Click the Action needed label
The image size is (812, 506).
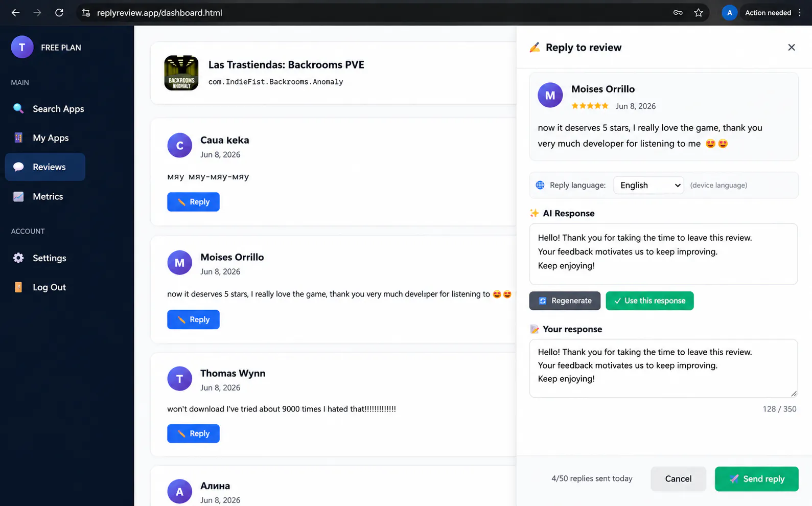click(768, 13)
